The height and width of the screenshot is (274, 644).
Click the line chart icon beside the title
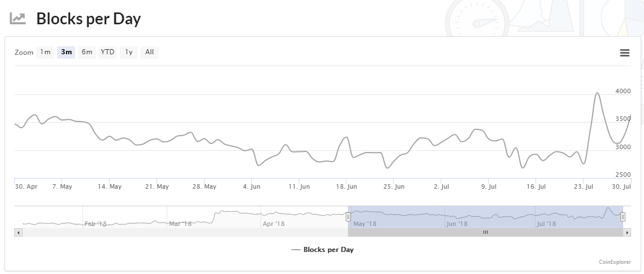point(18,19)
